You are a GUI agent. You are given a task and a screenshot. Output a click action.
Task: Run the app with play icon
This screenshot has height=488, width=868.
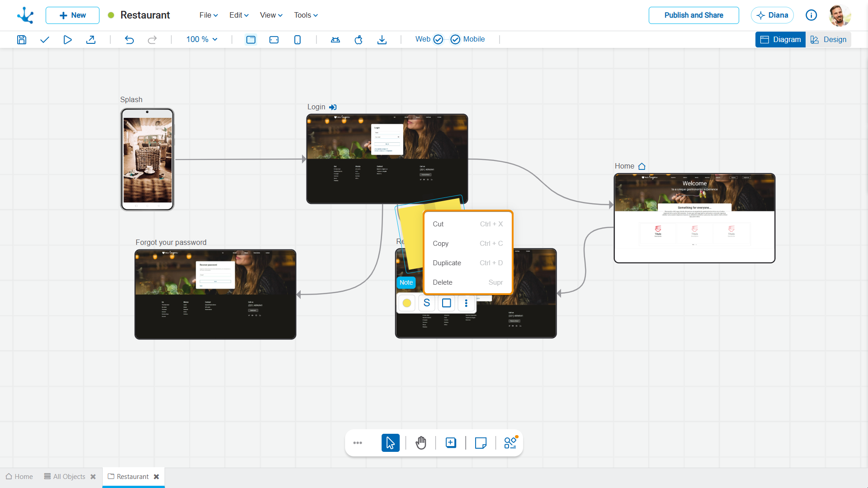pyautogui.click(x=67, y=40)
